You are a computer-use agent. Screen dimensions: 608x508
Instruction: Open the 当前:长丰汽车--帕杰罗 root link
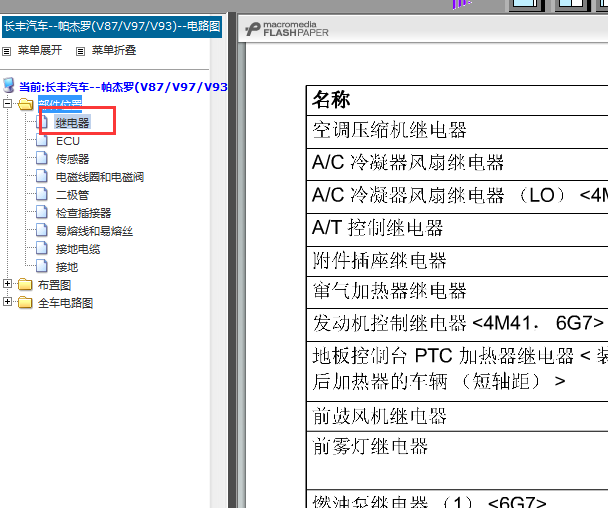click(x=123, y=87)
